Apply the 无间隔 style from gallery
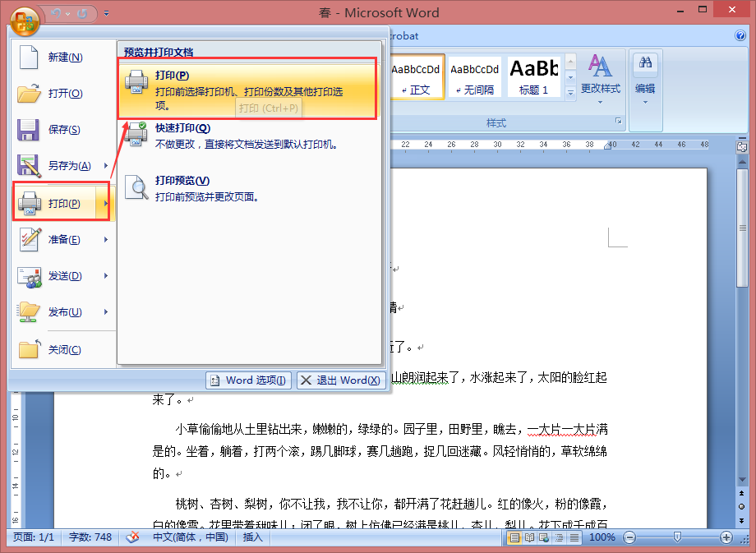Screen dimensions: 756x553 point(475,76)
